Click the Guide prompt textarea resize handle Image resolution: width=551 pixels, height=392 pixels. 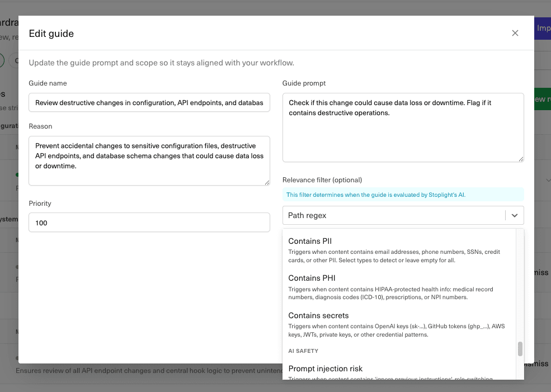521,159
